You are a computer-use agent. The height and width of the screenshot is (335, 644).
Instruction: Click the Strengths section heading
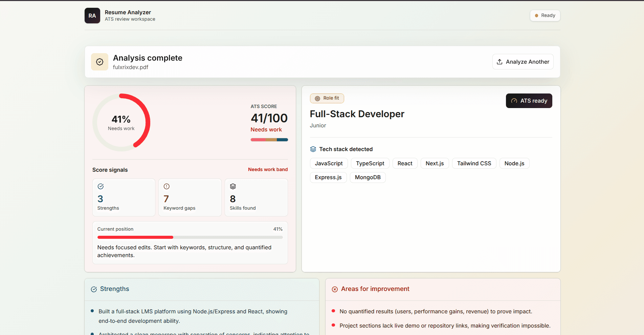pyautogui.click(x=114, y=289)
